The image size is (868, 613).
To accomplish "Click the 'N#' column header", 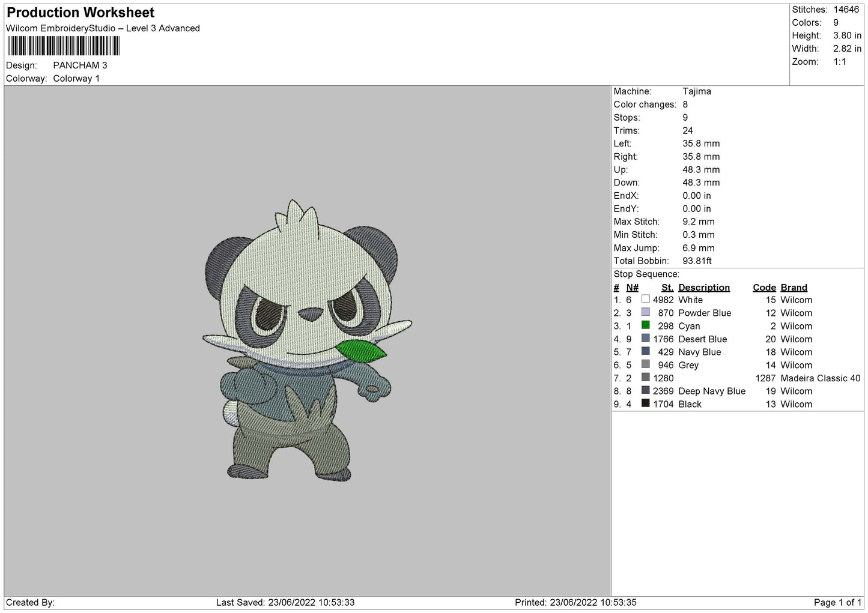I will click(x=633, y=288).
